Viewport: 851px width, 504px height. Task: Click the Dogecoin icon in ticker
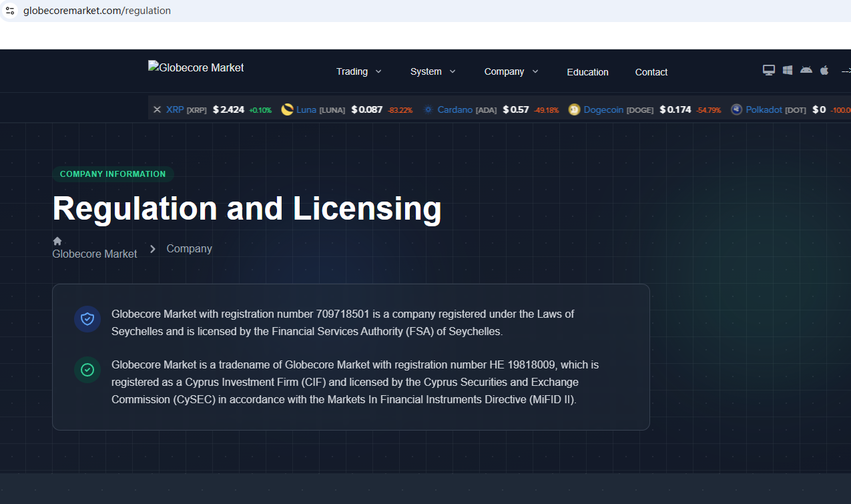coord(574,109)
